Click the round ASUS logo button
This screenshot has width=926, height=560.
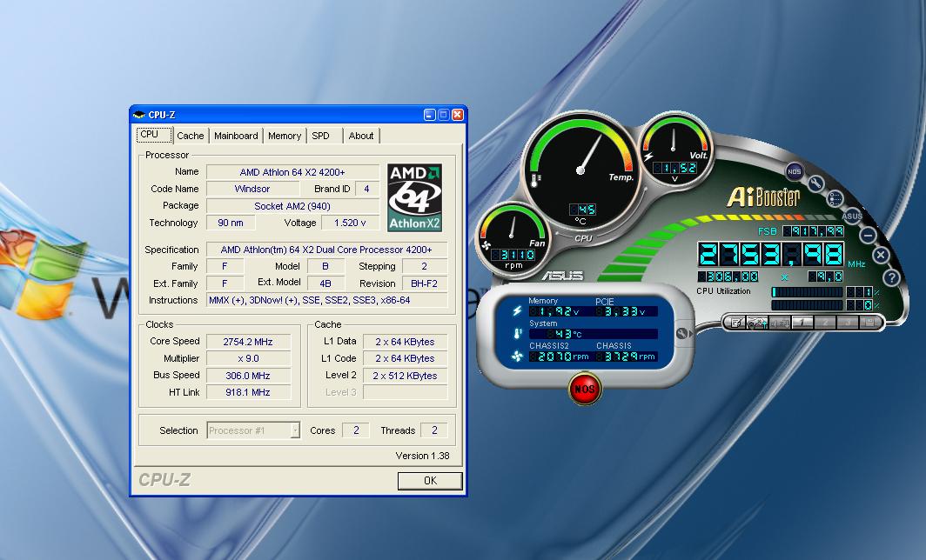(851, 216)
